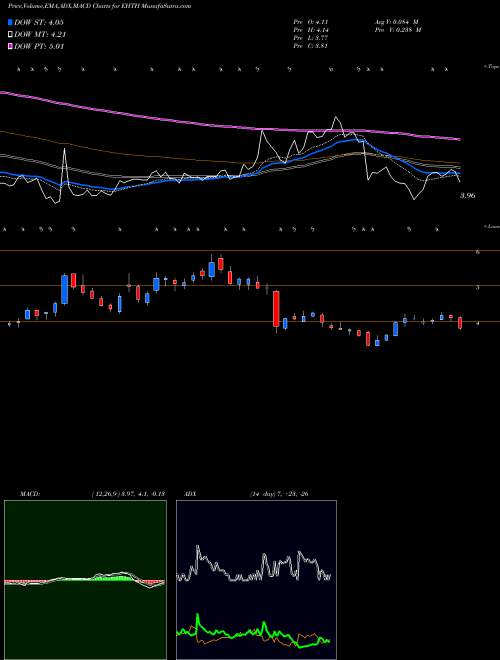Click the 'Pre C: 3.81' close value

[311, 46]
